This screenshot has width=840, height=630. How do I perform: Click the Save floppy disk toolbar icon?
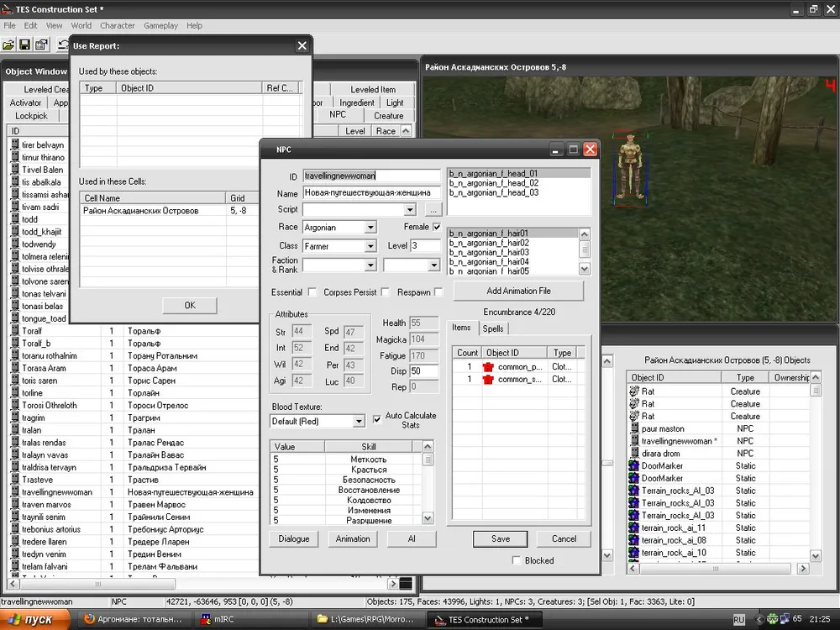click(x=25, y=44)
